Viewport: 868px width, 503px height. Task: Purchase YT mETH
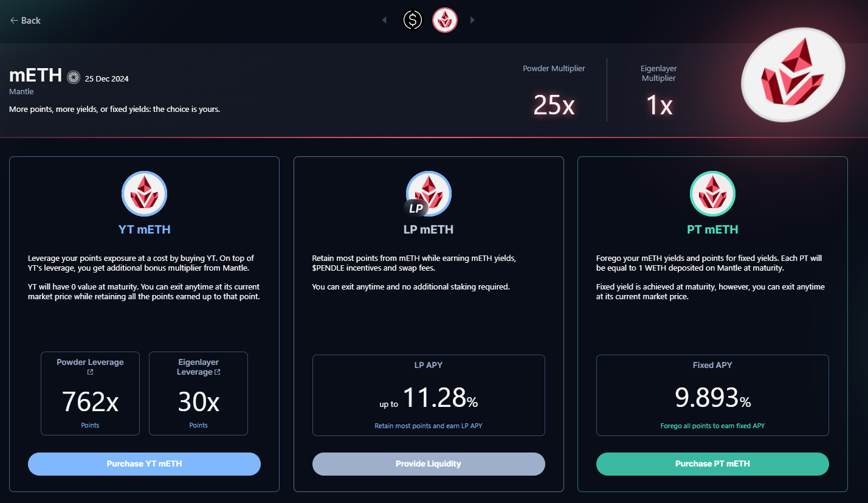tap(144, 463)
